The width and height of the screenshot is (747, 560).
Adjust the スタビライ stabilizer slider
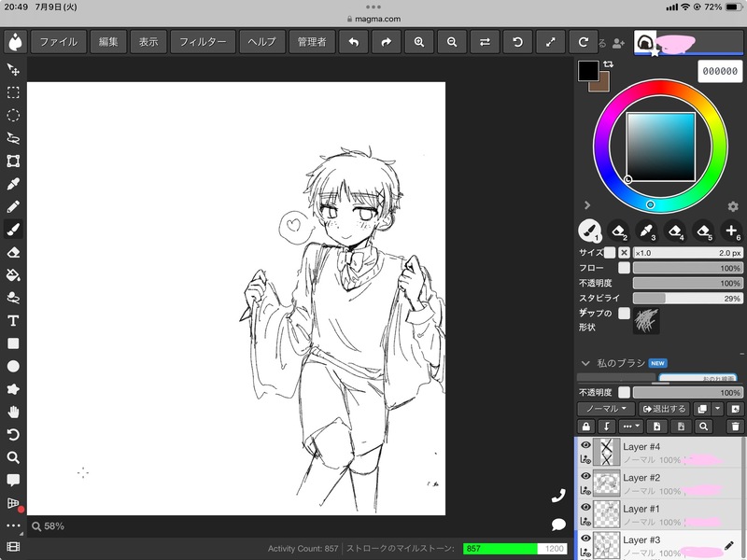pos(687,298)
